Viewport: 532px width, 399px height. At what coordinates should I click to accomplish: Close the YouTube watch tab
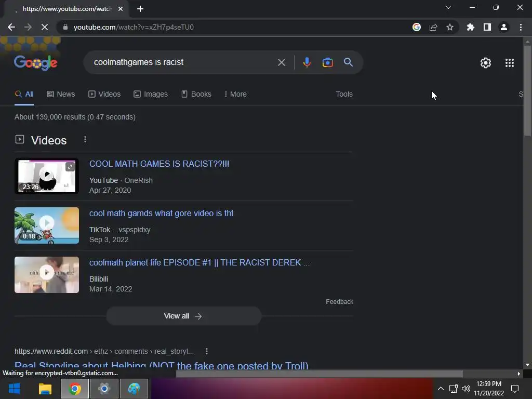[121, 9]
